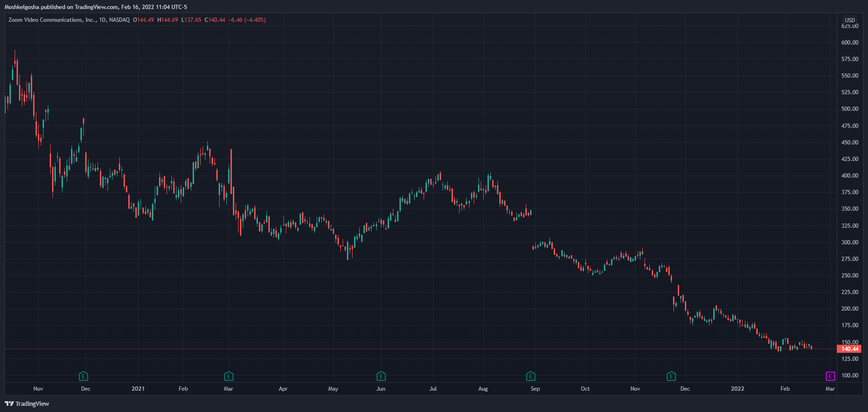Click the earnings marker near March 2021
Image resolution: width=868 pixels, height=412 pixels.
pos(229,376)
